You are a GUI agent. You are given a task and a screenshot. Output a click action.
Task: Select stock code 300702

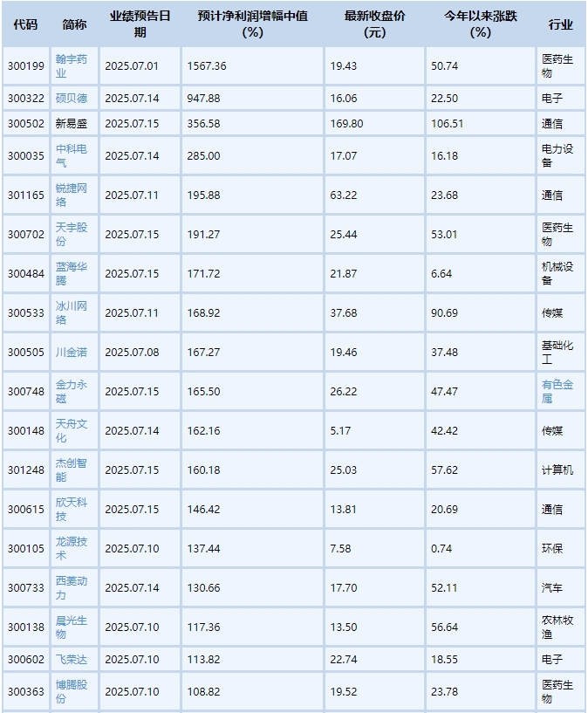[26, 234]
